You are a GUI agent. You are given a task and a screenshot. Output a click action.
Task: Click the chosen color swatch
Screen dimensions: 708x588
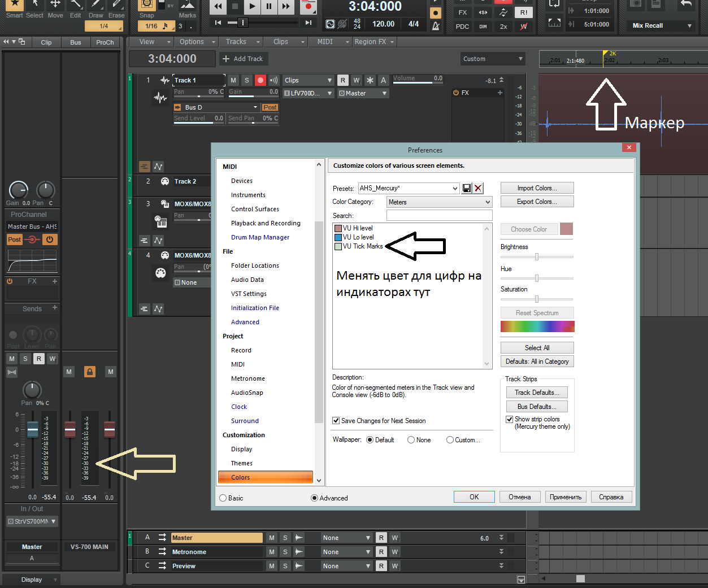[566, 229]
